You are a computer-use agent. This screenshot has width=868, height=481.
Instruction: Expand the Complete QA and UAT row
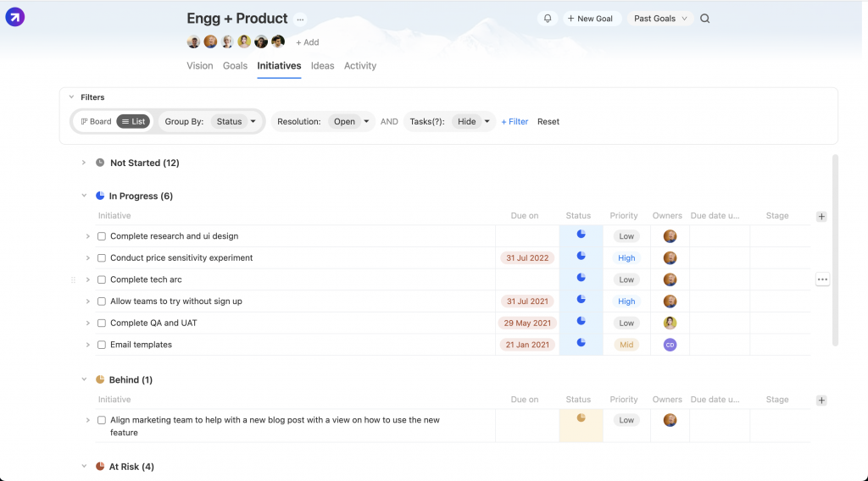(x=87, y=323)
